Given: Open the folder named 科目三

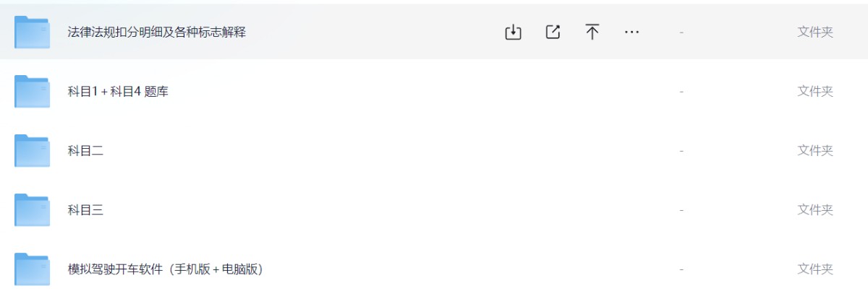Looking at the screenshot, I should coord(85,210).
